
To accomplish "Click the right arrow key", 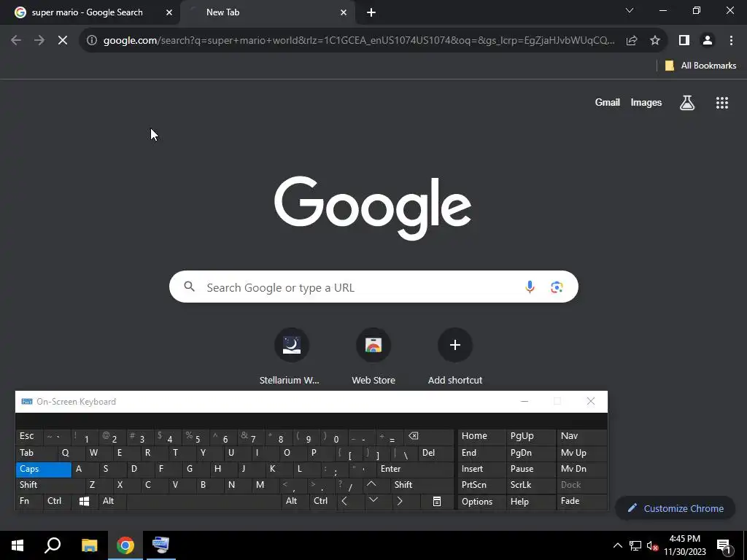I will tap(406, 501).
